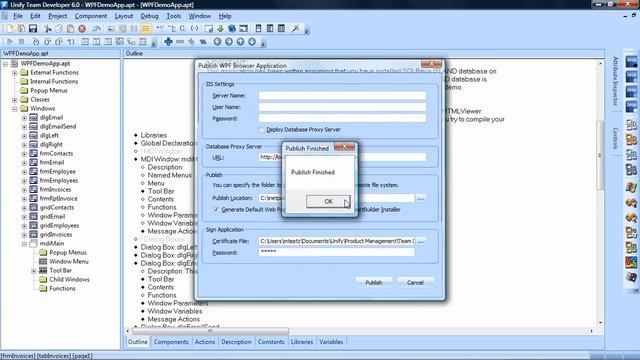Click browse button next to Certificate File
The width and height of the screenshot is (640, 360).
point(421,241)
